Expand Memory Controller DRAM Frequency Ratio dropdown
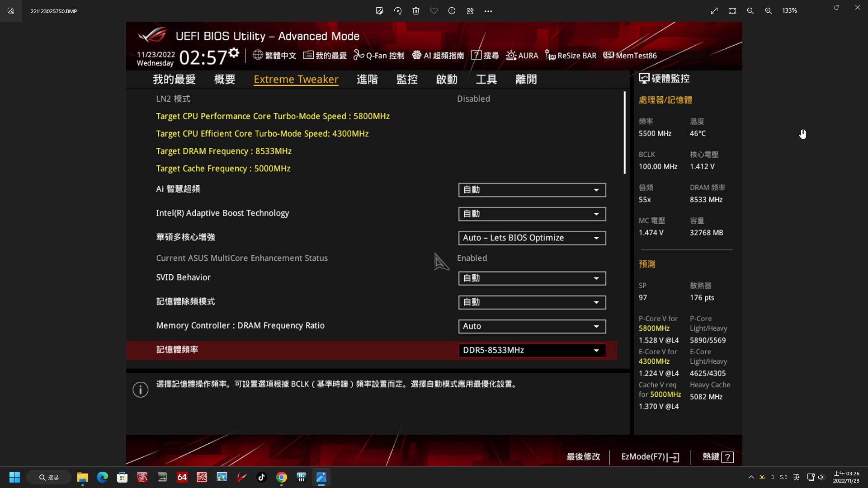 click(532, 326)
